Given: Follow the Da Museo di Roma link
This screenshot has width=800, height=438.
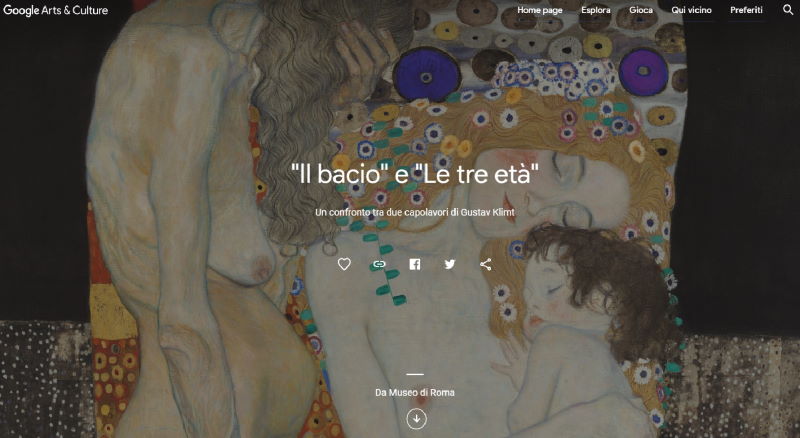Looking at the screenshot, I should click(415, 393).
